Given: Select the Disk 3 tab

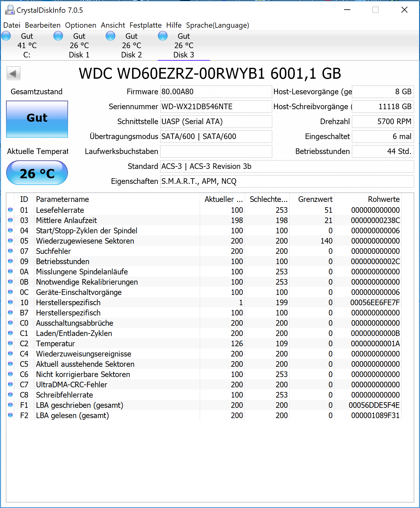Looking at the screenshot, I should click(x=184, y=45).
